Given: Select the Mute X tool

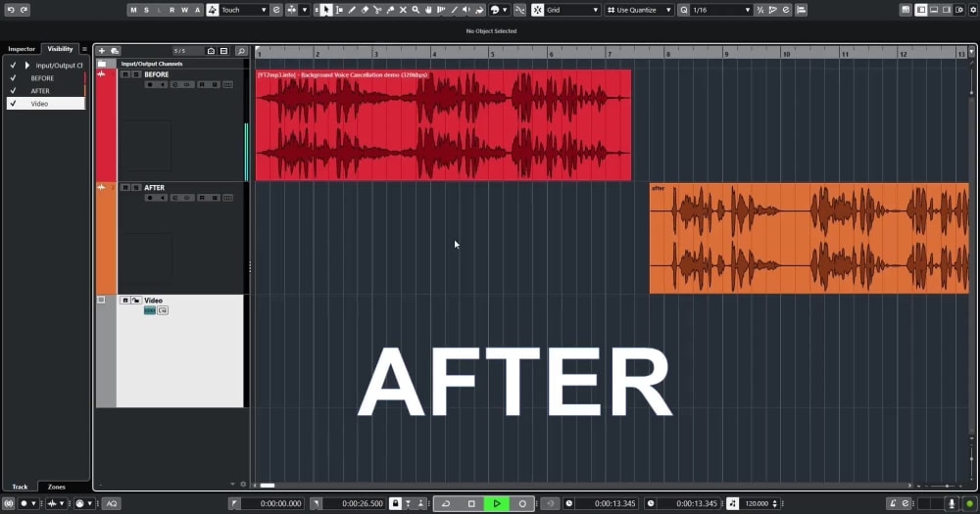Looking at the screenshot, I should (403, 10).
